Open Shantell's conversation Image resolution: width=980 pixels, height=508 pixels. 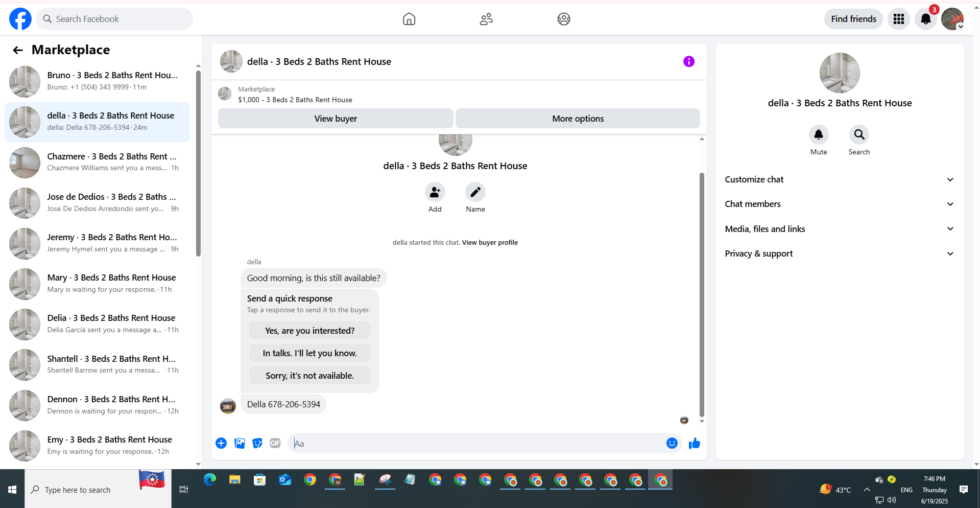click(x=98, y=365)
